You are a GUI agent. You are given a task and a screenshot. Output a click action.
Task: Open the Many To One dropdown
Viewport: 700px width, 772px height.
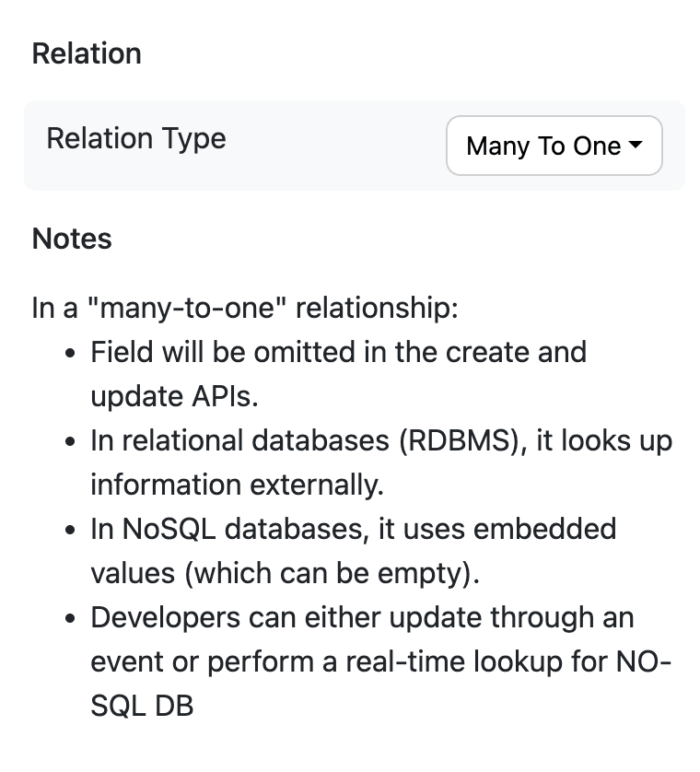pyautogui.click(x=554, y=146)
